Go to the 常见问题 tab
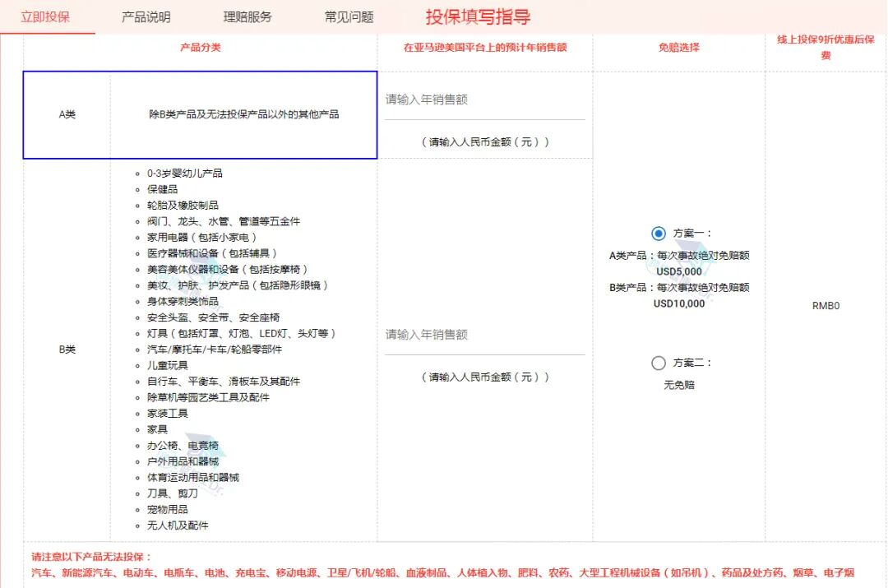The width and height of the screenshot is (888, 588). (x=349, y=17)
